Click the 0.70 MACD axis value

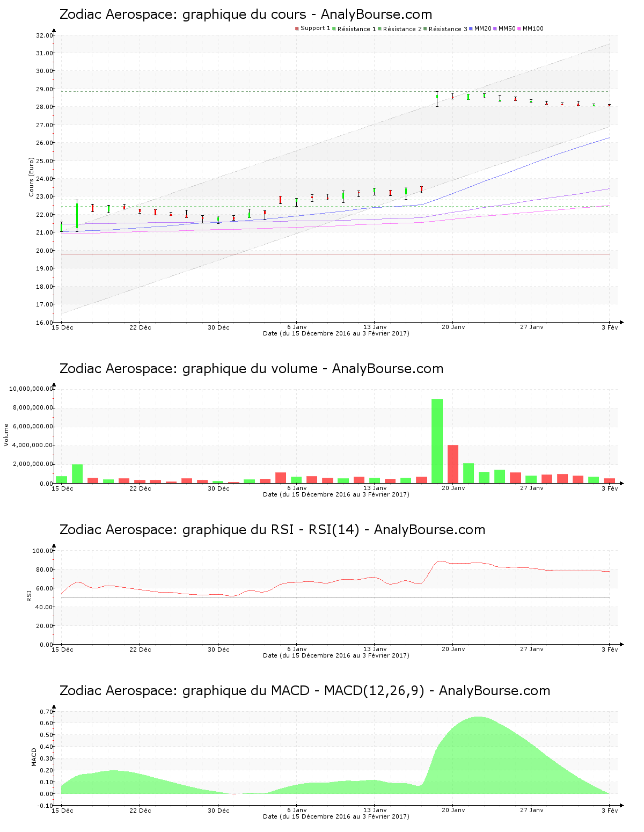click(x=47, y=712)
